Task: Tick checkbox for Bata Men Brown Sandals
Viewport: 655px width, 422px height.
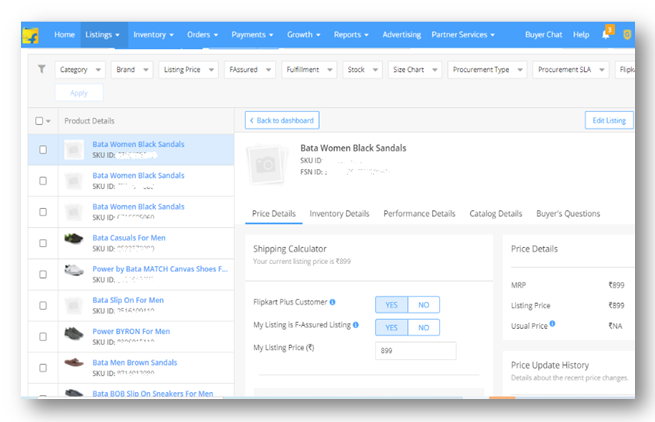Action: [43, 368]
